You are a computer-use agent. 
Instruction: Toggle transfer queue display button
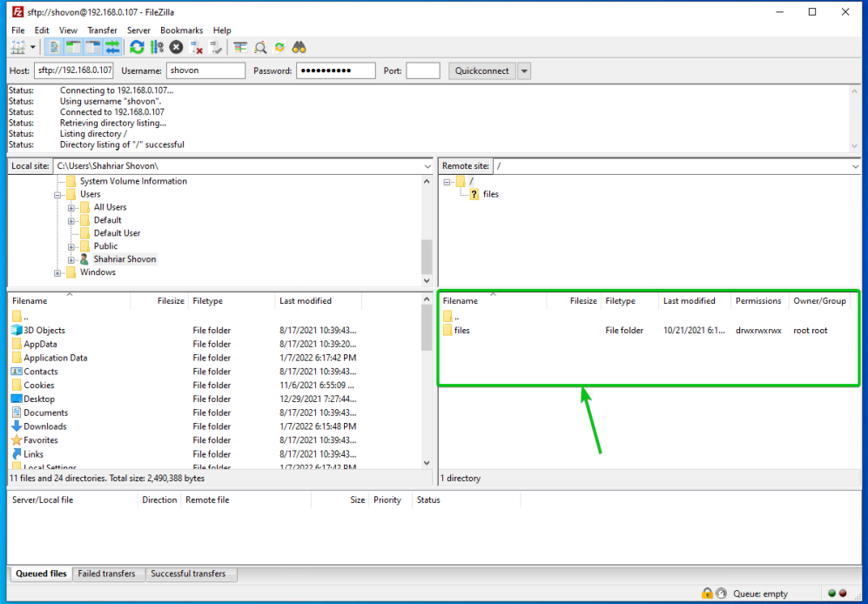[x=112, y=48]
